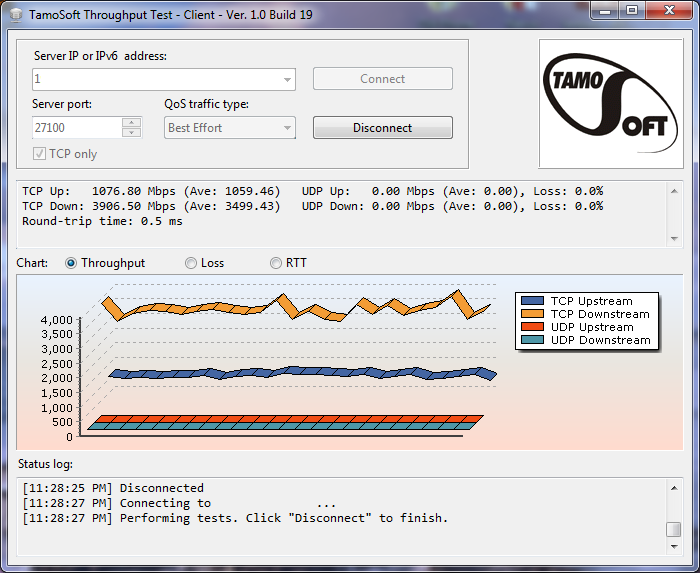Click status log scroll down arrow
This screenshot has height=573, width=700.
point(674,547)
